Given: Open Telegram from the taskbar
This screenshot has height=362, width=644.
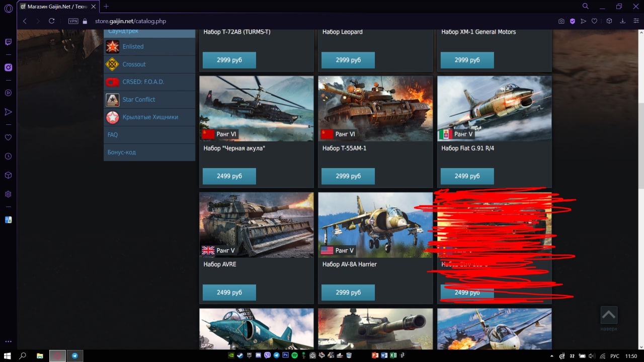Looking at the screenshot, I should 75,355.
